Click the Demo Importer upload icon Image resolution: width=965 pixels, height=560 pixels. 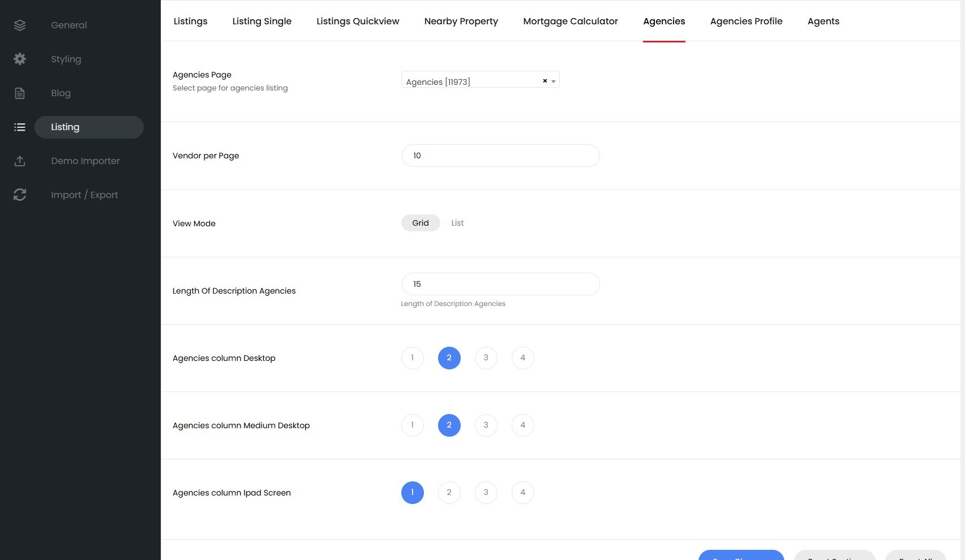point(20,161)
